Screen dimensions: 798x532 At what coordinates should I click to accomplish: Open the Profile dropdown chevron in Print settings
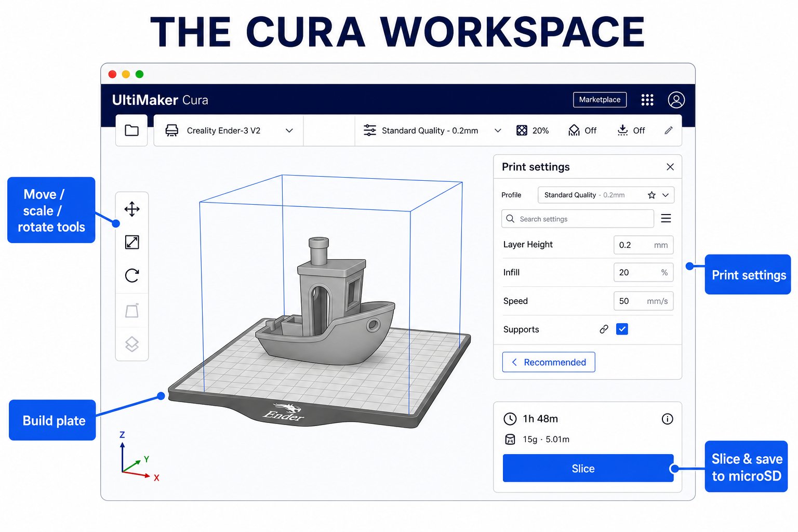(666, 195)
